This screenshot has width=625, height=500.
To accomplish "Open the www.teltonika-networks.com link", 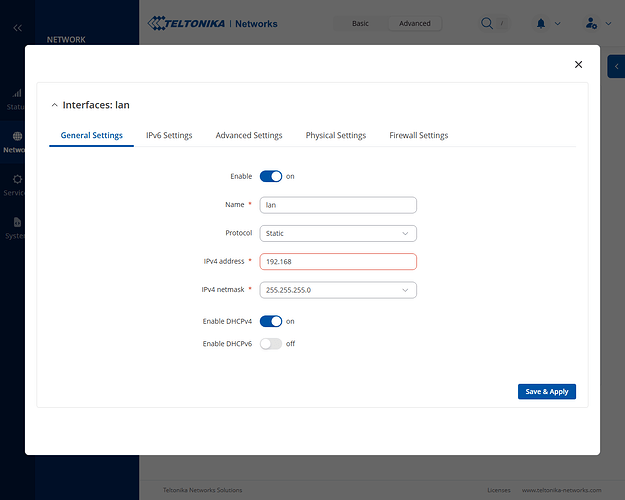I will pos(562,490).
